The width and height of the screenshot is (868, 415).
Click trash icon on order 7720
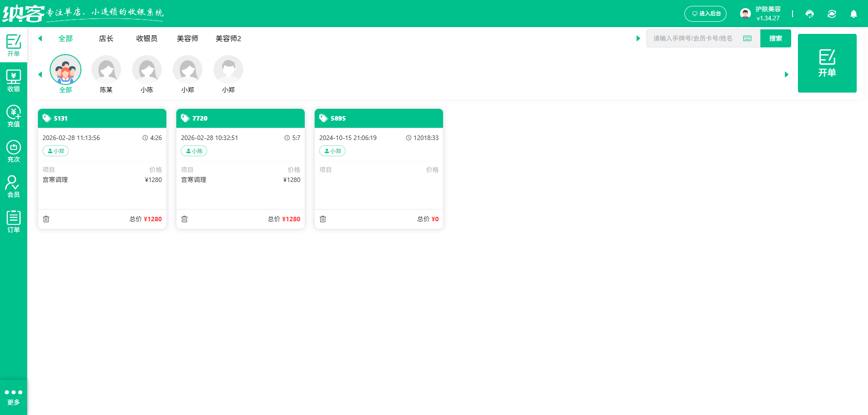pos(184,219)
